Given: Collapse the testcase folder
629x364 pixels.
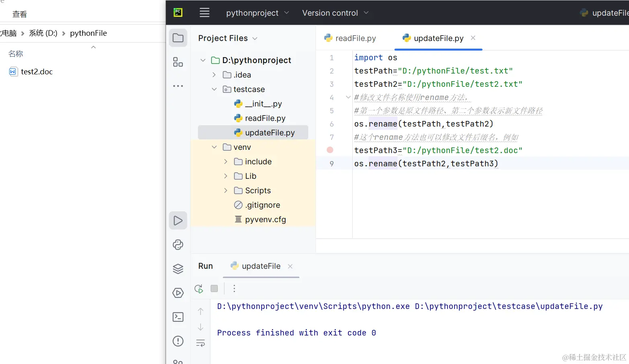Looking at the screenshot, I should click(x=214, y=89).
